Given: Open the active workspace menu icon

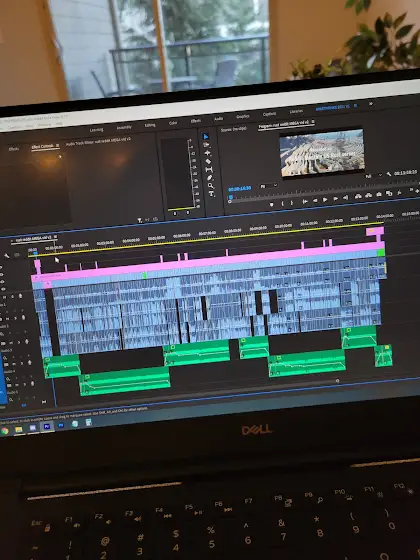Looking at the screenshot, I should tap(355, 106).
